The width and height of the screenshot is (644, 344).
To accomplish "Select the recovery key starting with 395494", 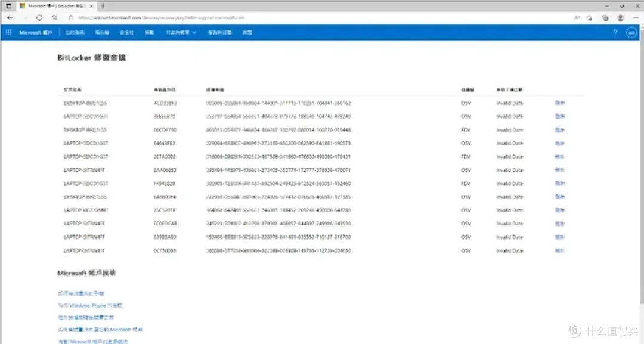I will [278, 170].
